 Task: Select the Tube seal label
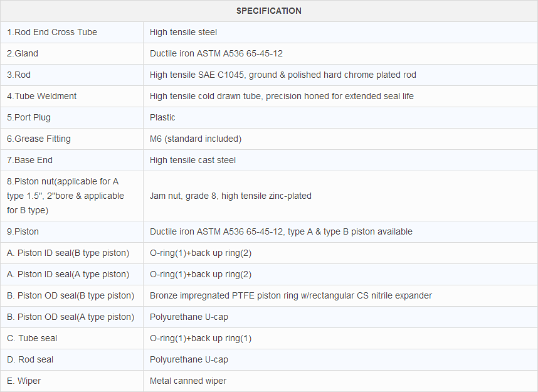[x=32, y=338]
